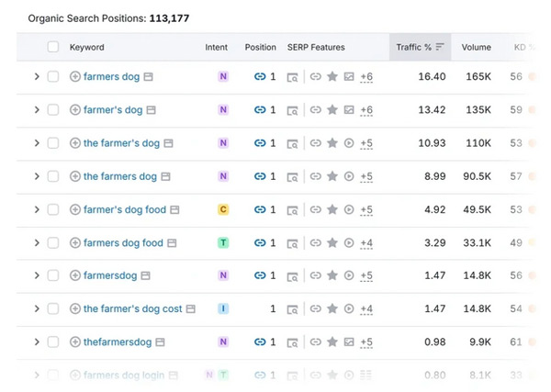Sort by the Volume column header
Image resolution: width=551 pixels, height=392 pixels.
(x=476, y=47)
